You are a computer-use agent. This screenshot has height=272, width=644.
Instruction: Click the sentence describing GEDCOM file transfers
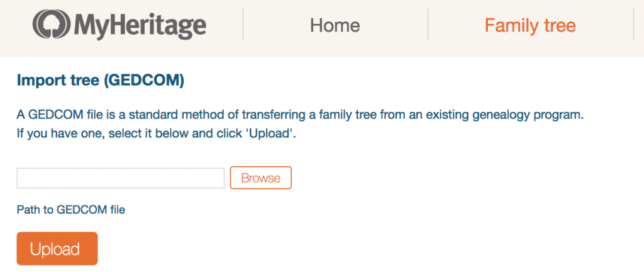300,115
